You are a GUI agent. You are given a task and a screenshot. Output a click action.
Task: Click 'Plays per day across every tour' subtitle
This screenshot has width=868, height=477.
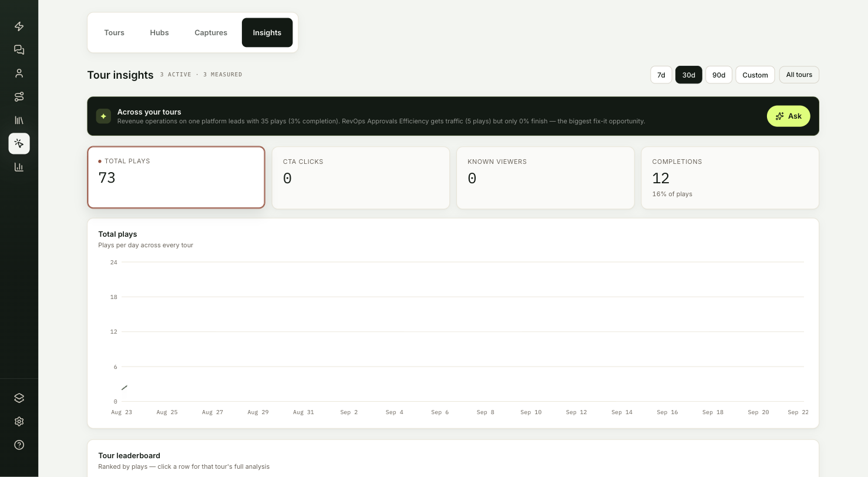[x=146, y=245]
